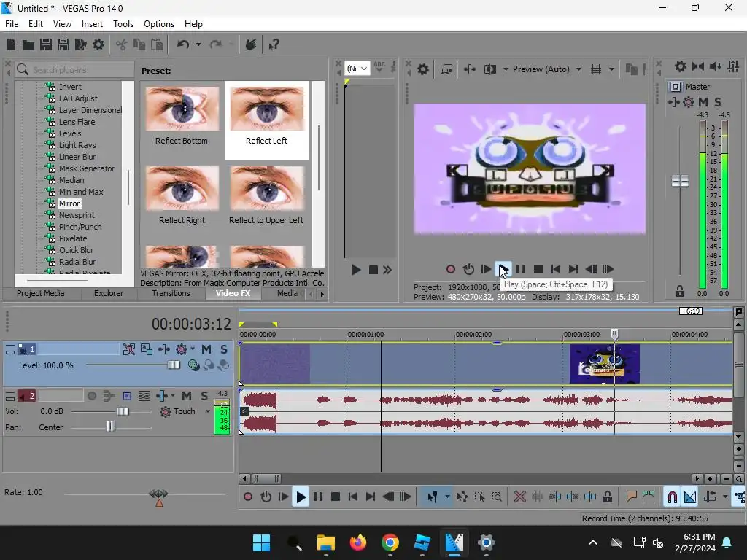Screen dimensions: 747x560
Task: Open Touch automation mode dropdown on track 2
Action: [208, 411]
